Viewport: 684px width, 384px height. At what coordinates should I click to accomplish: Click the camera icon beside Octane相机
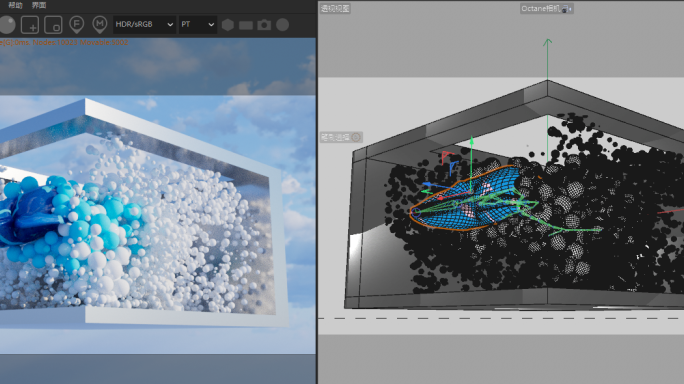point(567,9)
